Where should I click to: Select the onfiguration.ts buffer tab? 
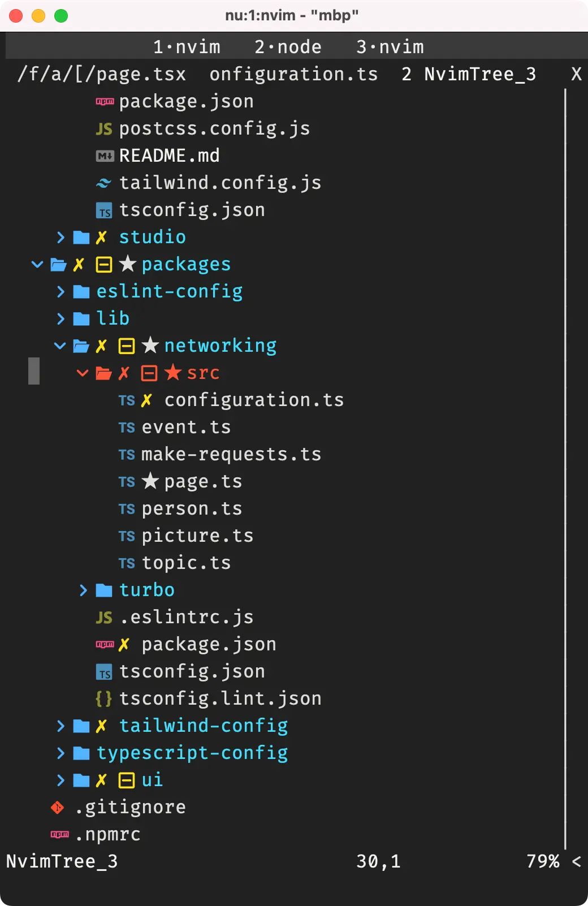click(x=293, y=74)
